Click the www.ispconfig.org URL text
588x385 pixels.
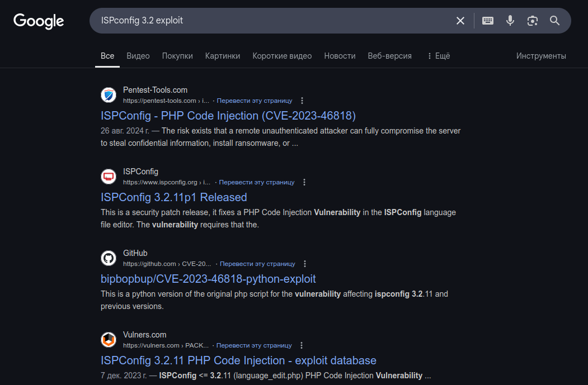pos(167,182)
